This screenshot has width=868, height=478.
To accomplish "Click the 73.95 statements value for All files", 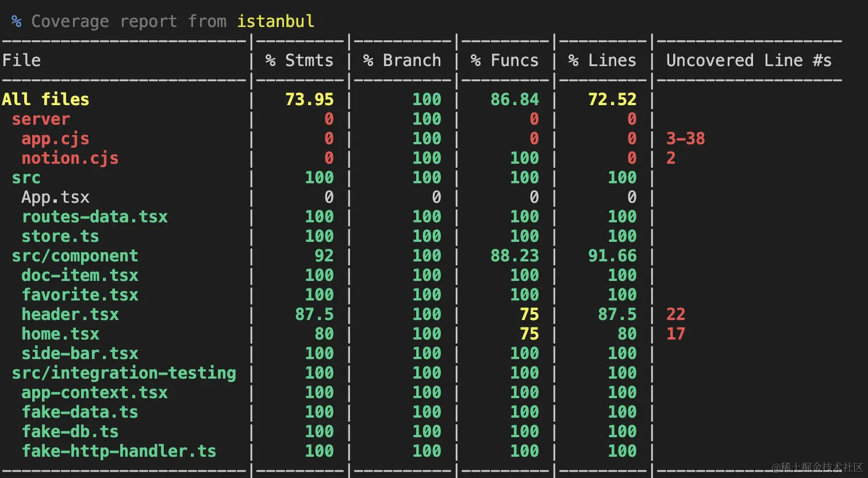I will click(x=309, y=99).
